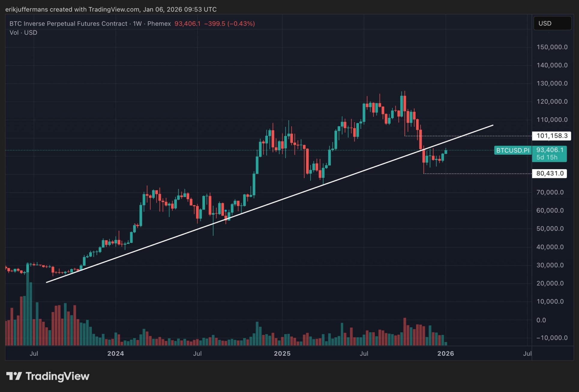Click the tallest volume bar near mid-2023
The height and width of the screenshot is (392, 579).
coord(28,312)
